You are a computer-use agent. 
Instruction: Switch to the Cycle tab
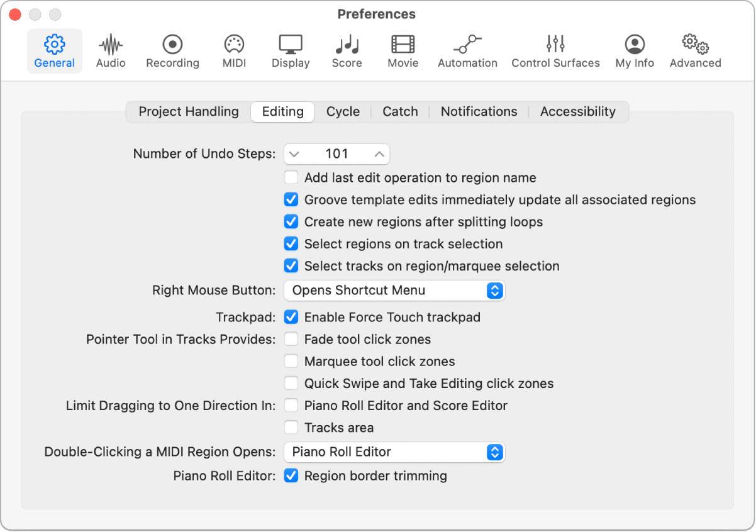[343, 111]
